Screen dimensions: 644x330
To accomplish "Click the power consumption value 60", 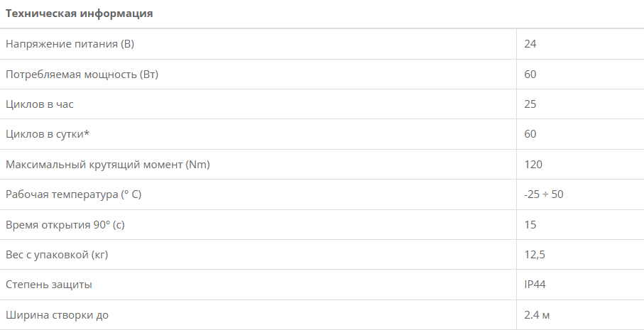I will 530,75.
